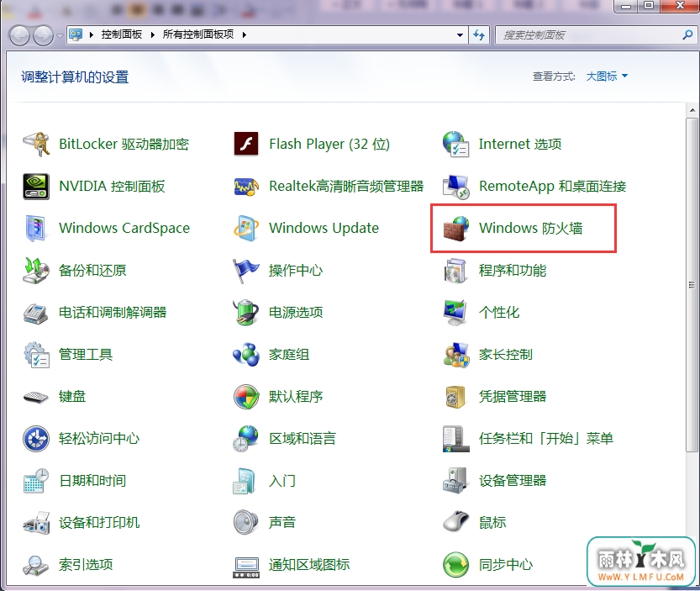Open the 通知区域图标 icon

[246, 567]
